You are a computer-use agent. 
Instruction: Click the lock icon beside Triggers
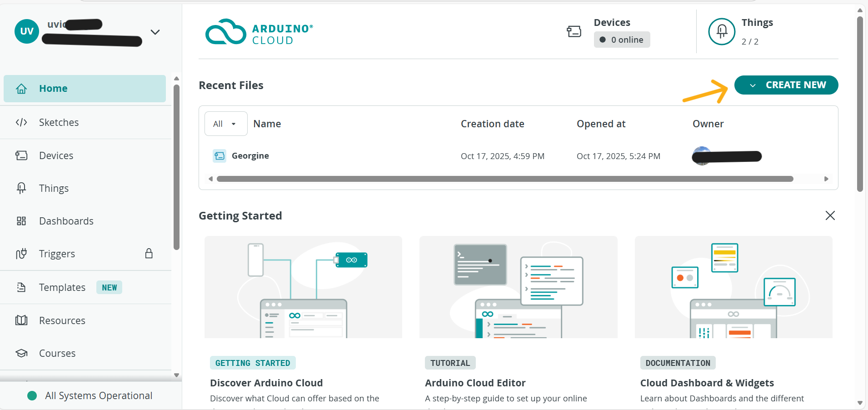pyautogui.click(x=149, y=254)
